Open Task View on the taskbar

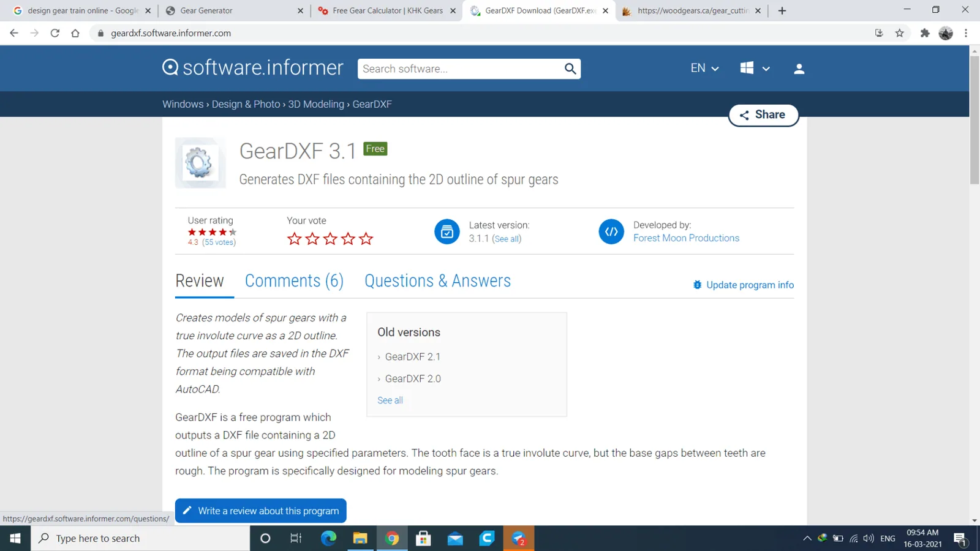tap(296, 538)
